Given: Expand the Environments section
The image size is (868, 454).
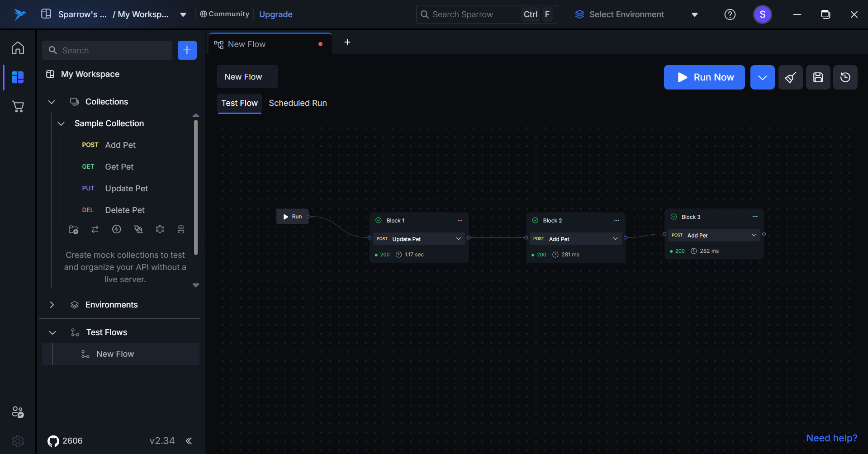Looking at the screenshot, I should [x=52, y=305].
